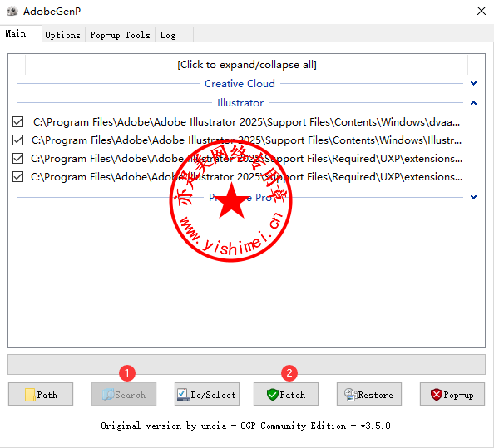Select the path ending in Windows\dvaa...
494x448 pixels.
pos(246,122)
